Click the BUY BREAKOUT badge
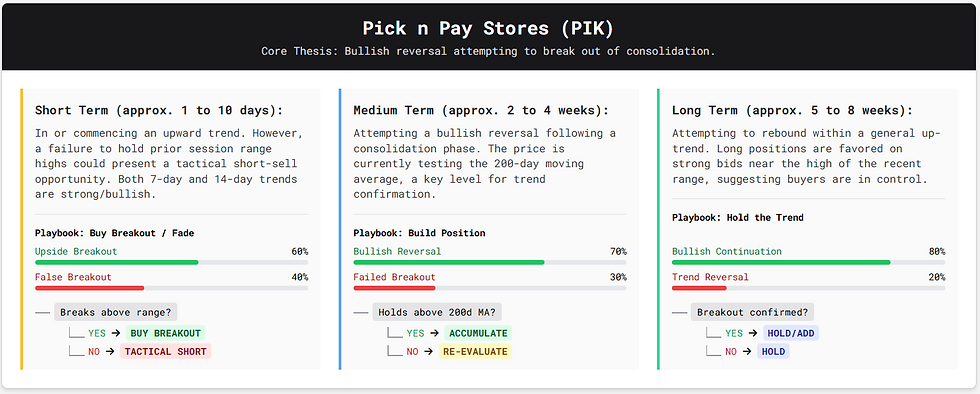The width and height of the screenshot is (980, 394). click(x=165, y=333)
